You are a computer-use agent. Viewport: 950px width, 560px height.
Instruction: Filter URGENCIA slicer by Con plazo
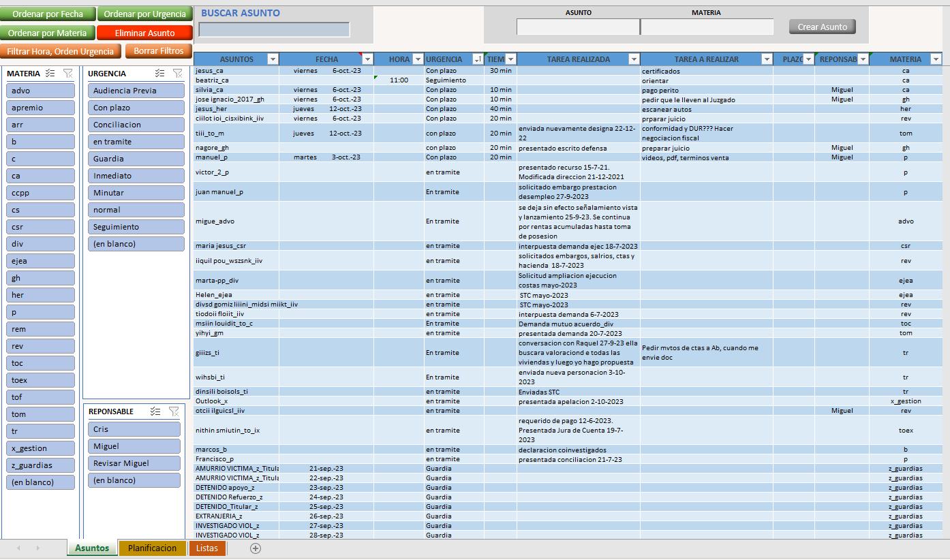point(136,108)
